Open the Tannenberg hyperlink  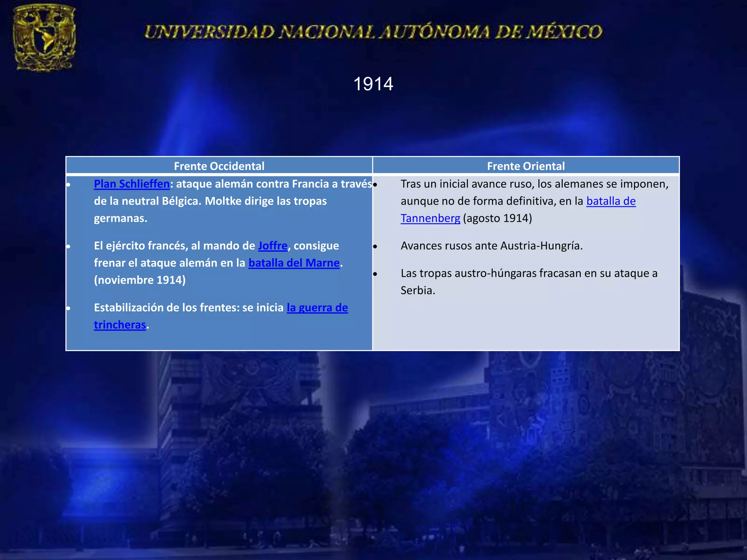430,218
